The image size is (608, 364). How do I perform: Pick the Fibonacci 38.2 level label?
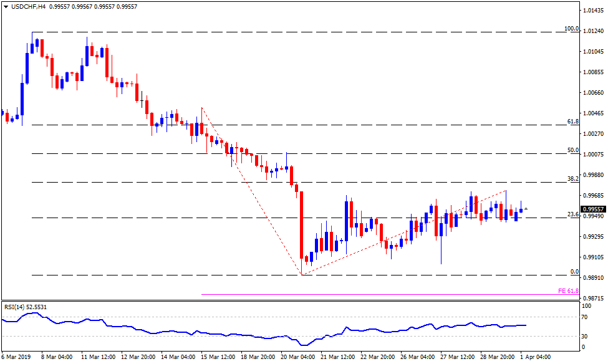click(572, 178)
